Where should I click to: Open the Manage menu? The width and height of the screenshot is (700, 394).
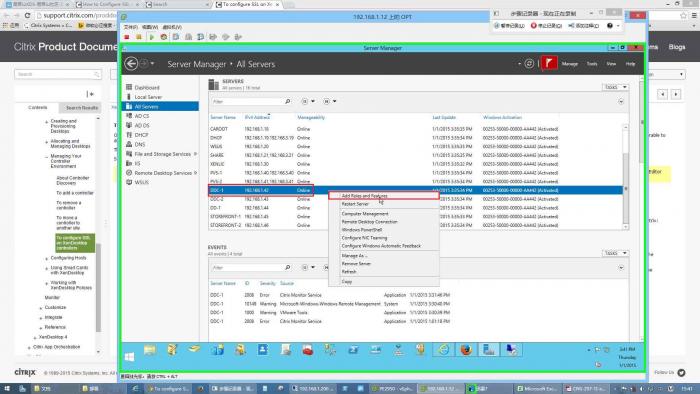click(x=570, y=64)
